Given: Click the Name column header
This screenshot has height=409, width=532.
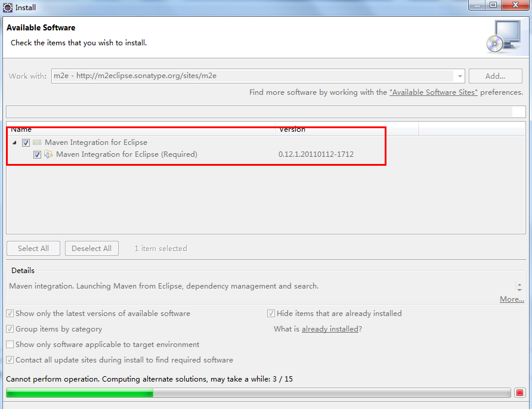Looking at the screenshot, I should coord(141,129).
